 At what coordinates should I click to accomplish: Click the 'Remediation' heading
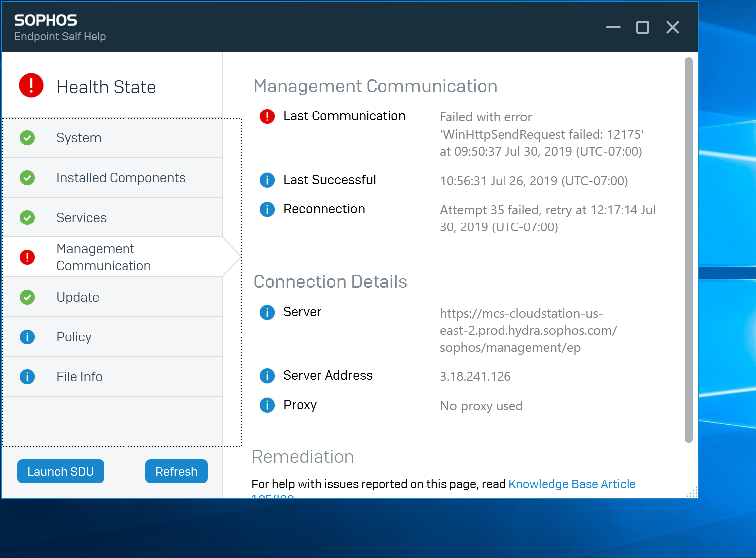click(303, 457)
